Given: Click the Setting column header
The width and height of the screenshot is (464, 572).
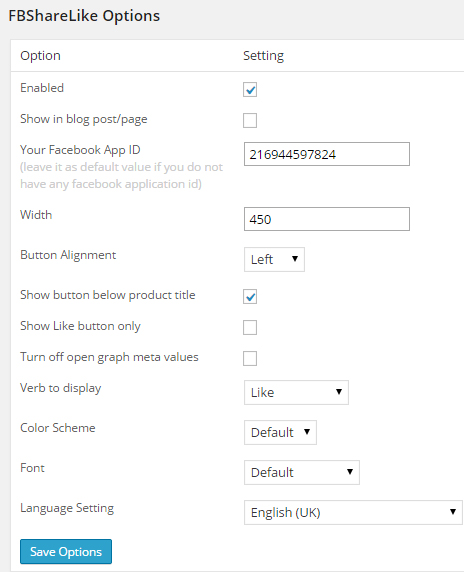Looking at the screenshot, I should click(x=263, y=55).
